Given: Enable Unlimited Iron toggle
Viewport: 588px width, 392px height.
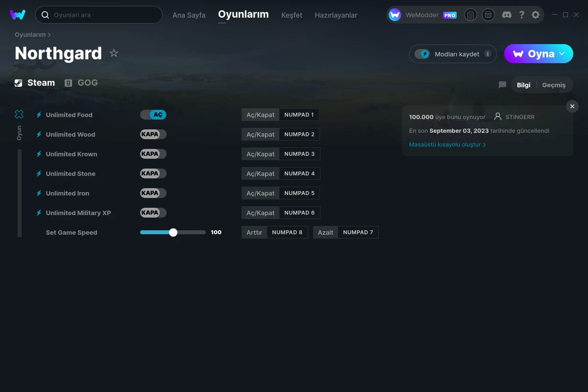Looking at the screenshot, I should 153,193.
